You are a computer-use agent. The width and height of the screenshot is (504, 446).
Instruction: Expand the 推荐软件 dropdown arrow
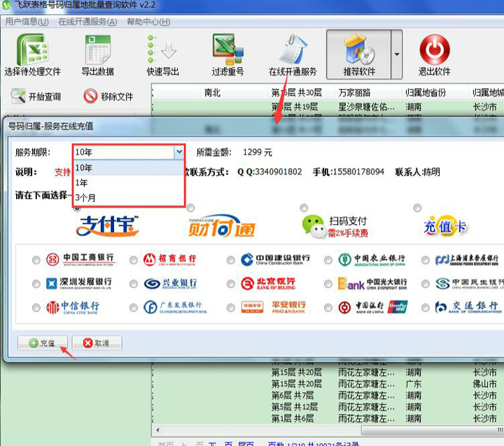[x=397, y=55]
